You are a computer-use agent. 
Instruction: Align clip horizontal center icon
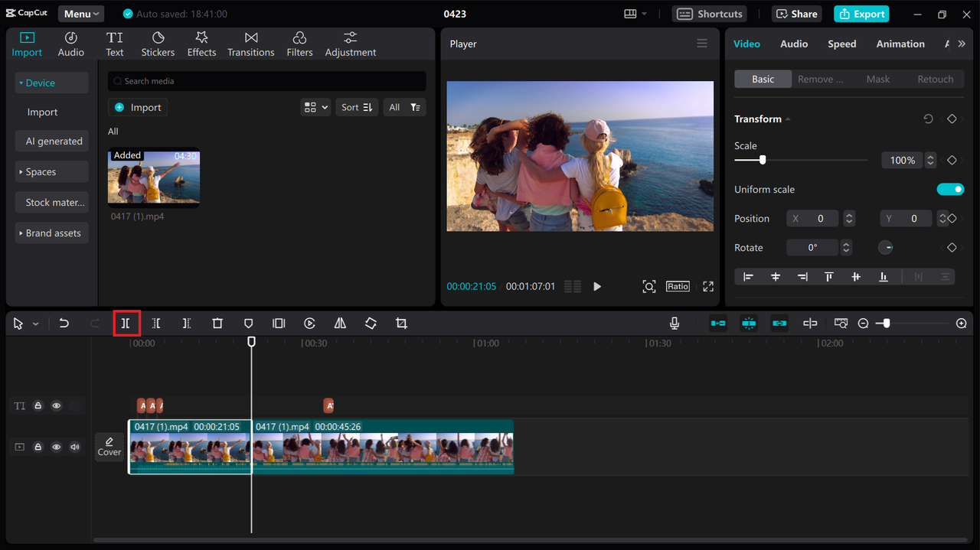click(x=776, y=277)
